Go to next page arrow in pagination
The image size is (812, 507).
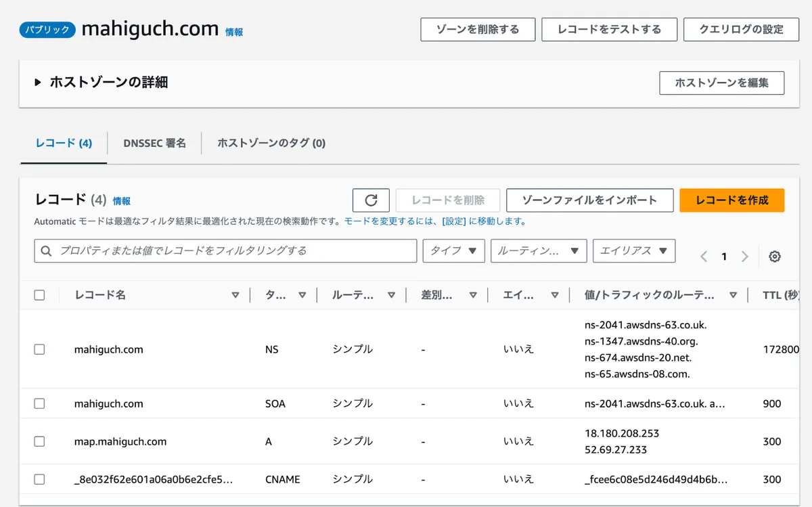pyautogui.click(x=745, y=257)
